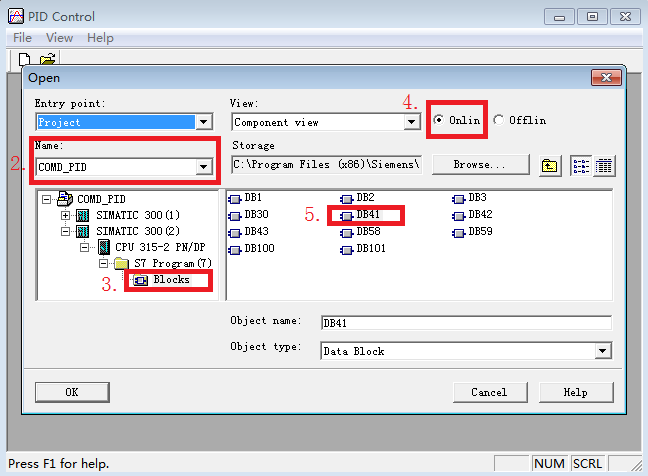This screenshot has width=648, height=476.
Task: Click the Component view text
Action: point(276,122)
